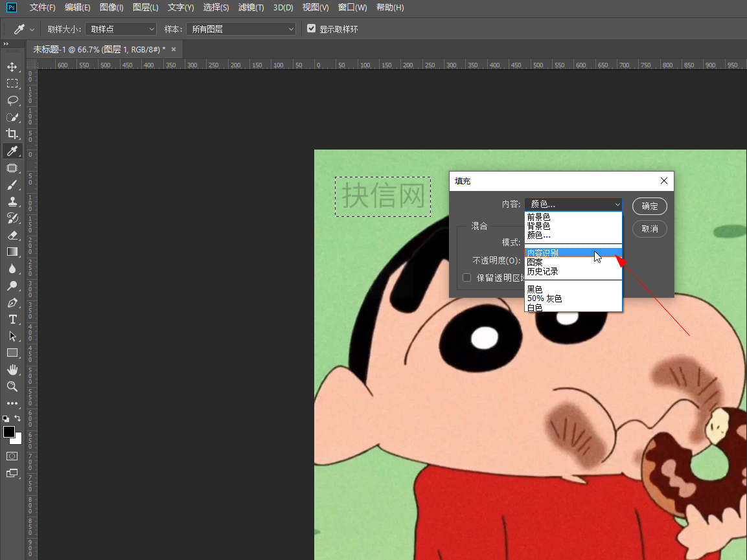Select the Blur tool
This screenshot has height=560, width=747.
(x=12, y=269)
